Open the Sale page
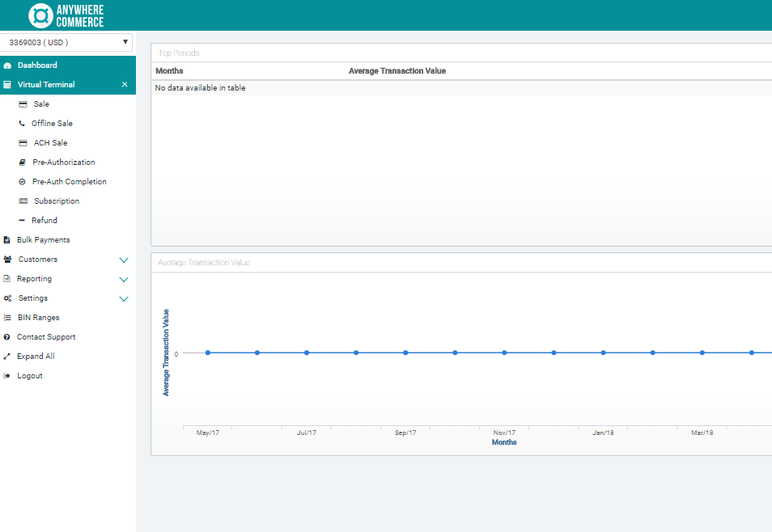Screen dimensions: 772x532 click(x=41, y=104)
